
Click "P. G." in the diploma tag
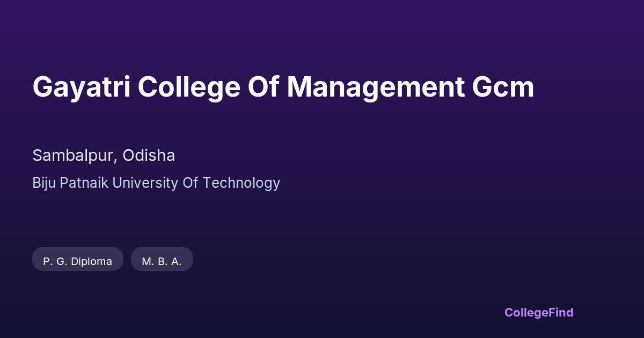(x=56, y=261)
